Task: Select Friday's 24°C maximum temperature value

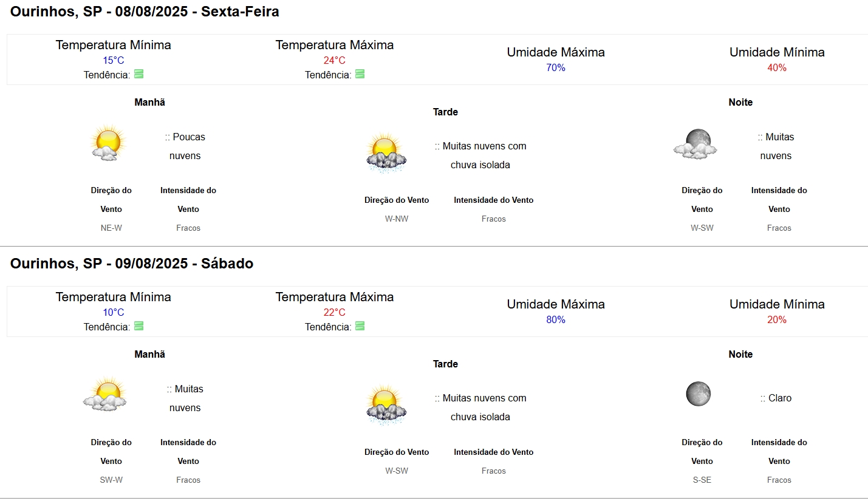Action: tap(334, 60)
